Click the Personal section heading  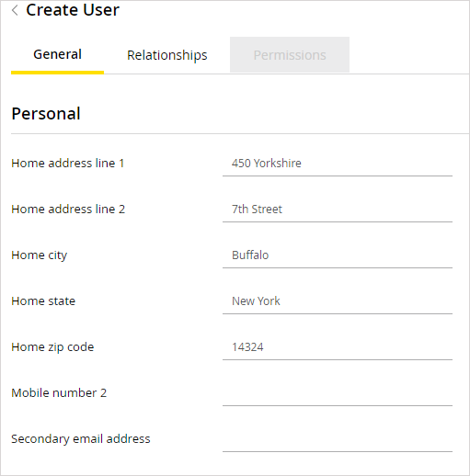[46, 114]
